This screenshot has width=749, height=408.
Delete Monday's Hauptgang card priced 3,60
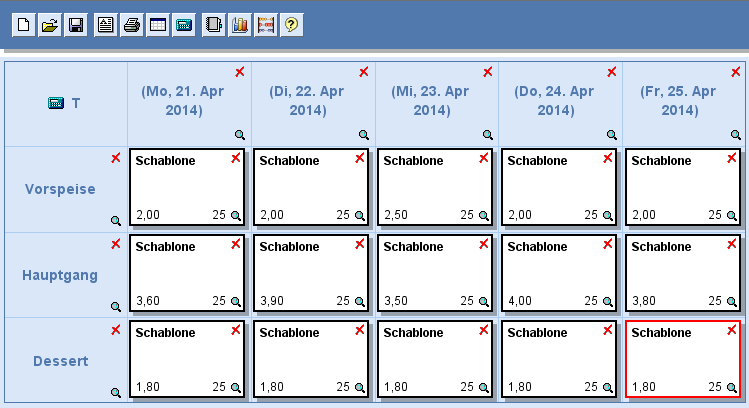pyautogui.click(x=235, y=244)
